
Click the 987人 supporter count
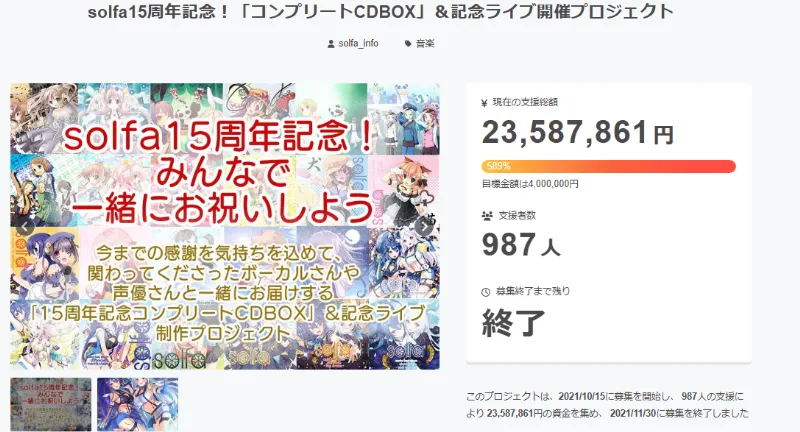(521, 245)
